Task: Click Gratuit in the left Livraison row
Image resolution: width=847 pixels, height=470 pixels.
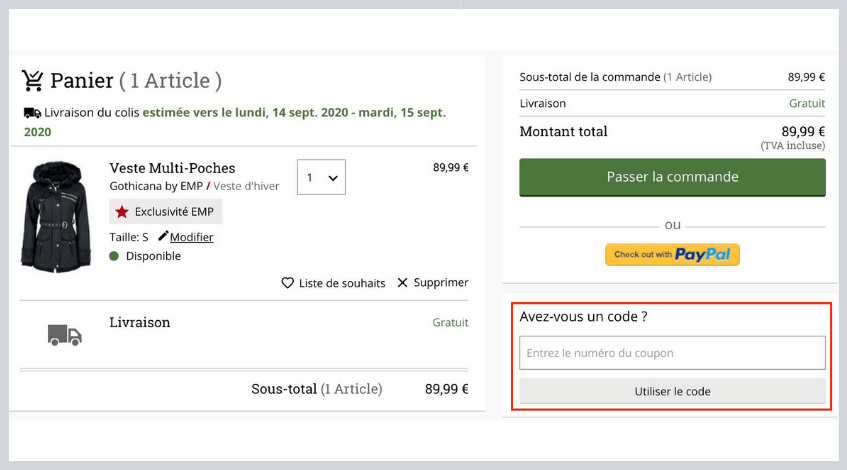Action: pyautogui.click(x=450, y=323)
